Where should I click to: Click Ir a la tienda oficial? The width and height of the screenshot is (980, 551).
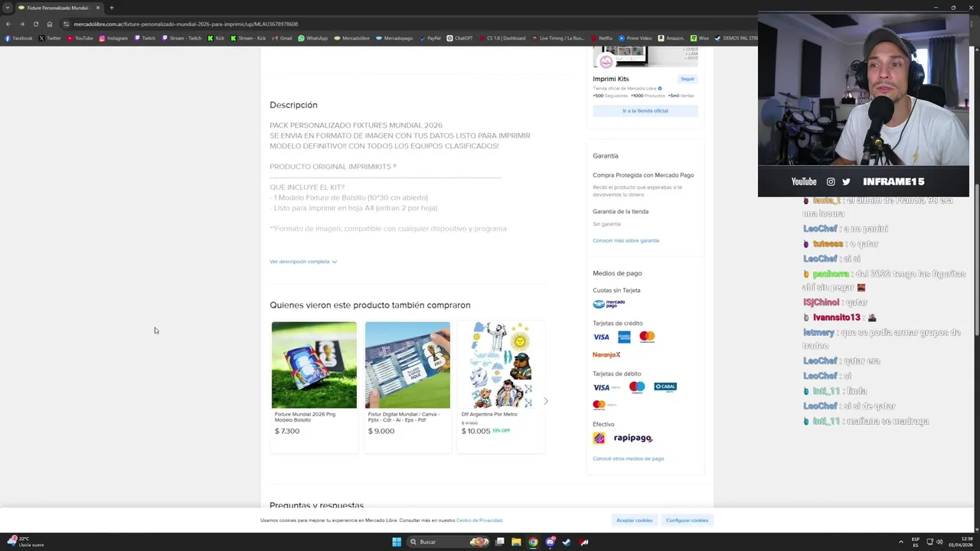(x=645, y=111)
